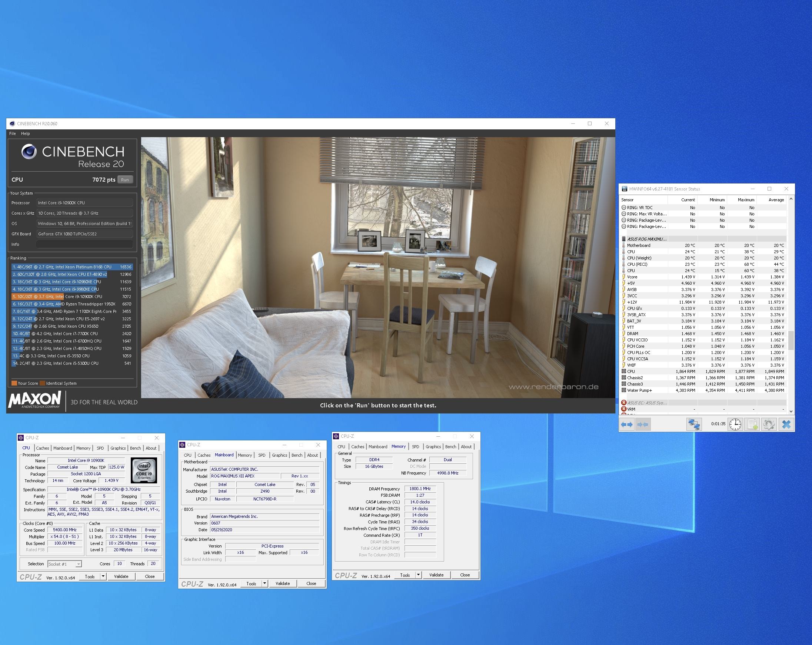Click the Intel Core i9 X-series badge
812x645 pixels.
(x=144, y=470)
